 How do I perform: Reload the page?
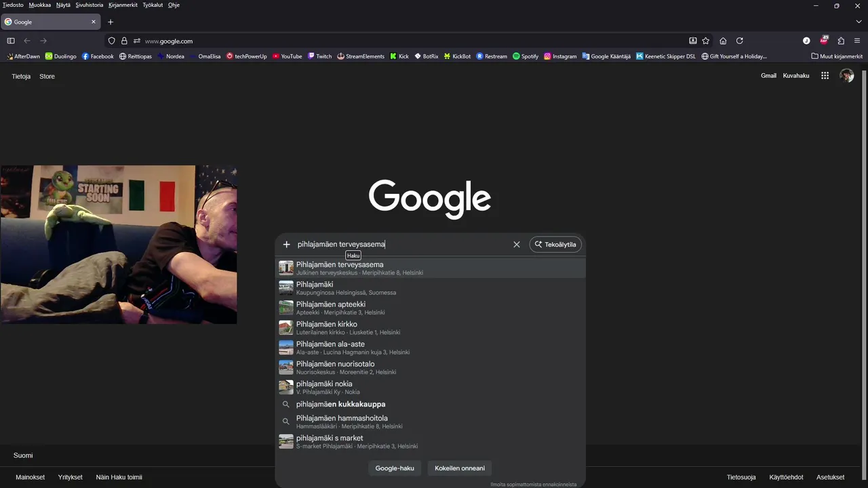pos(740,41)
